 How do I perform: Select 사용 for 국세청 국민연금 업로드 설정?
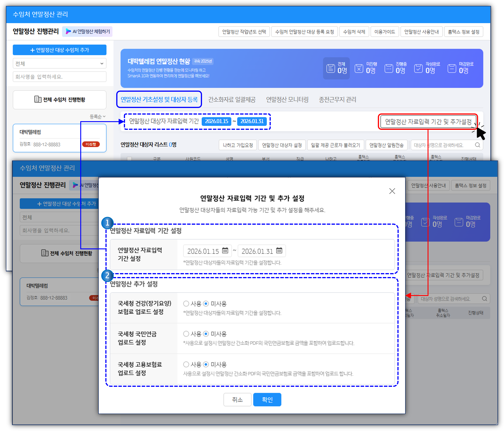pyautogui.click(x=186, y=334)
